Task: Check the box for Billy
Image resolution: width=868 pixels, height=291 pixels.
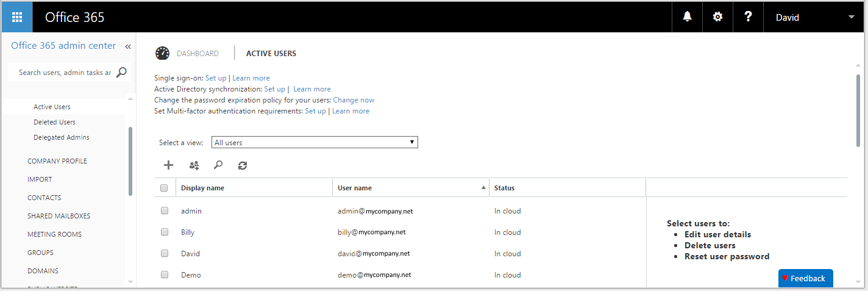Action: [x=164, y=232]
